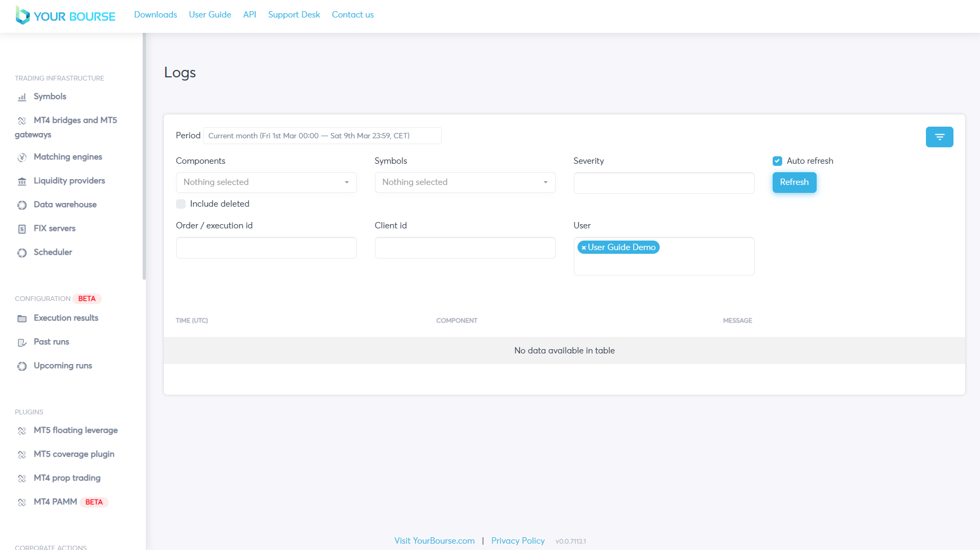Click the Past runs sidebar icon

(x=22, y=342)
